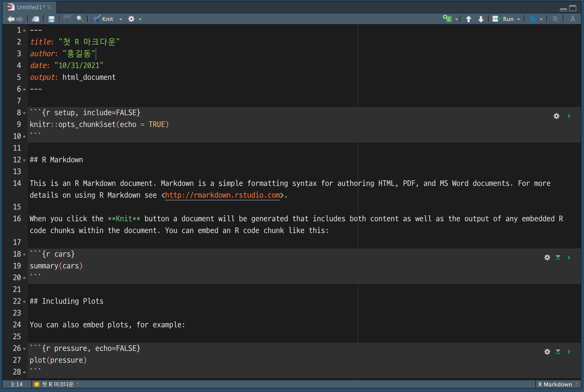Image resolution: width=584 pixels, height=392 pixels.
Task: Click the title line text
Action: (75, 42)
